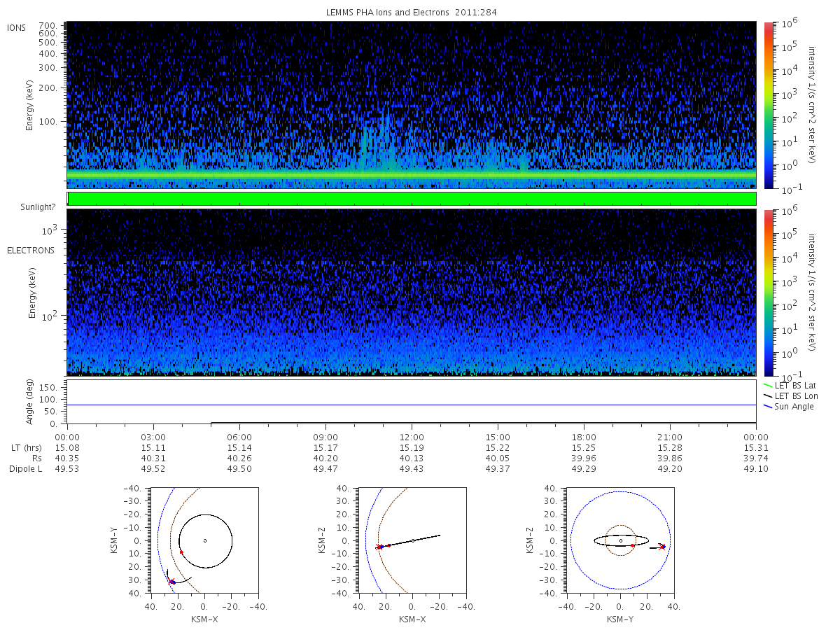Screen dimensions: 840x630
Task: Click the red star marker in KSM-X/KSM-Z plot
Action: (x=379, y=547)
